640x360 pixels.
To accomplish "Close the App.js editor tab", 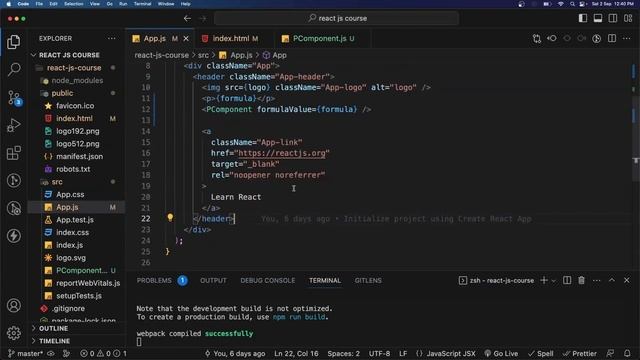I will point(186,38).
